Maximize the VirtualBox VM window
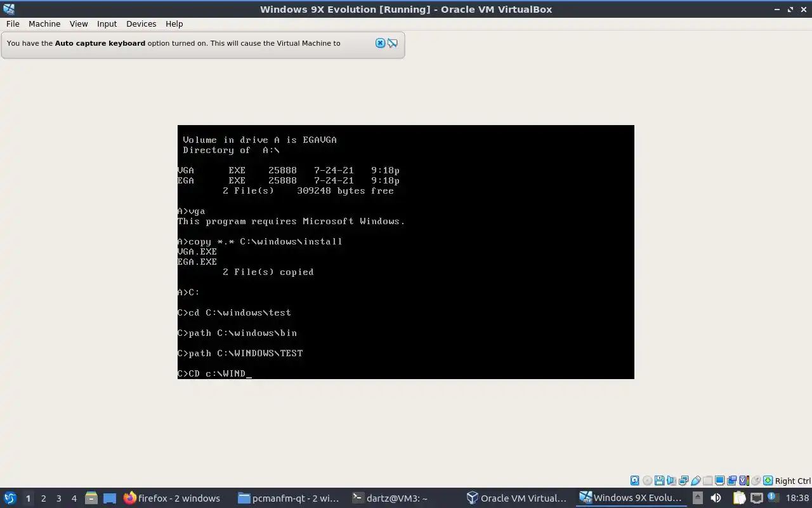Image resolution: width=812 pixels, height=508 pixels. 790,10
